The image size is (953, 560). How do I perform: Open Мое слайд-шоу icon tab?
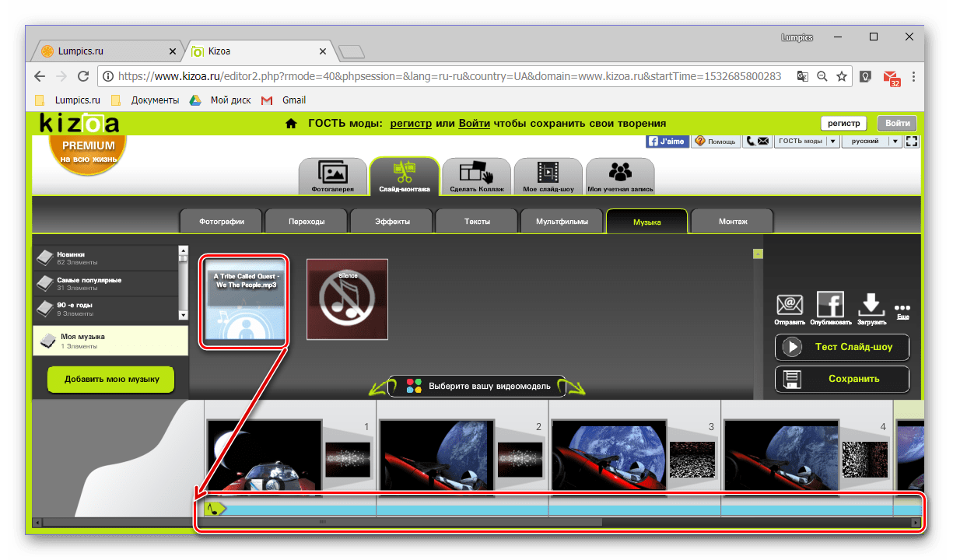(x=548, y=176)
